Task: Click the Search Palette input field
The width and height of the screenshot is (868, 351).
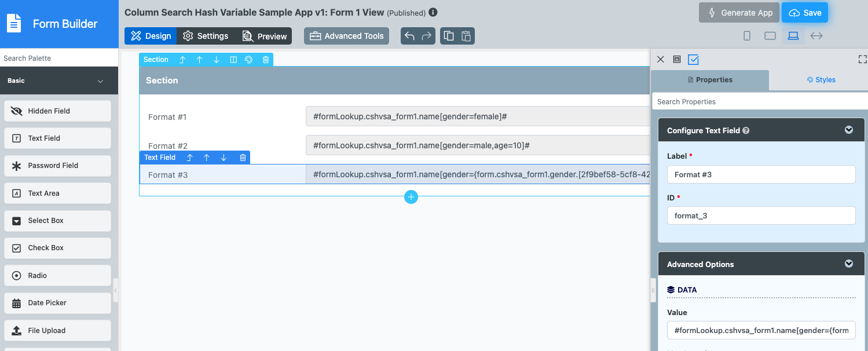Action: tap(59, 58)
